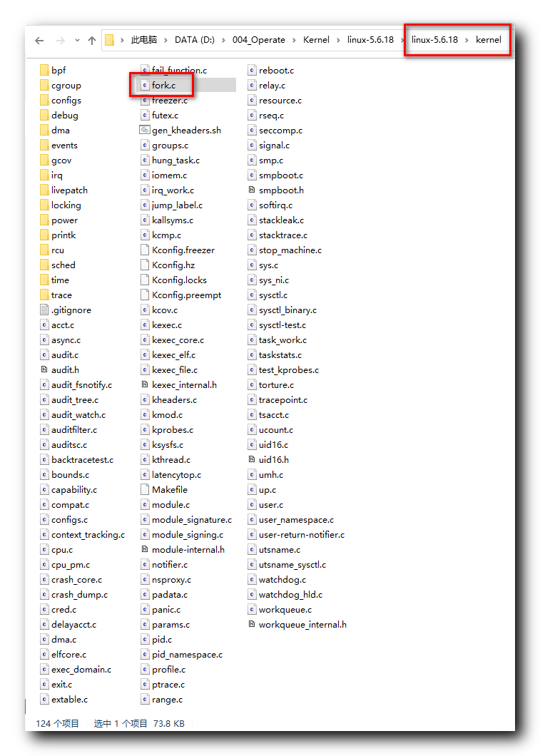Select file name Kconfig.preempt
Screen dimensions: 540x756
pos(187,295)
